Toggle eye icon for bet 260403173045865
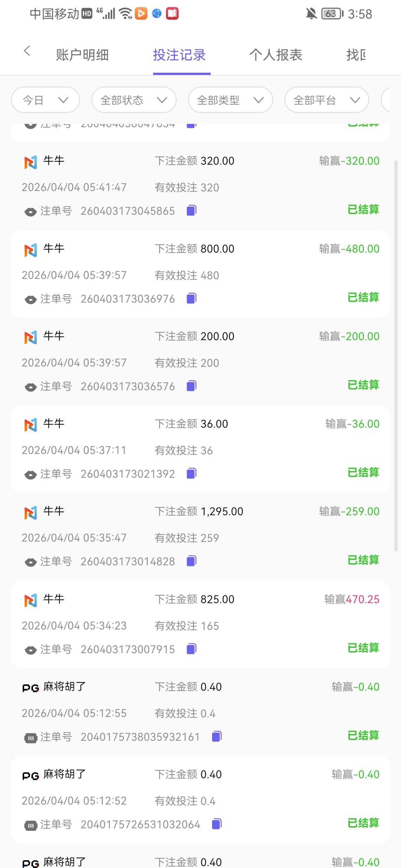This screenshot has height=868, width=401. [30, 212]
